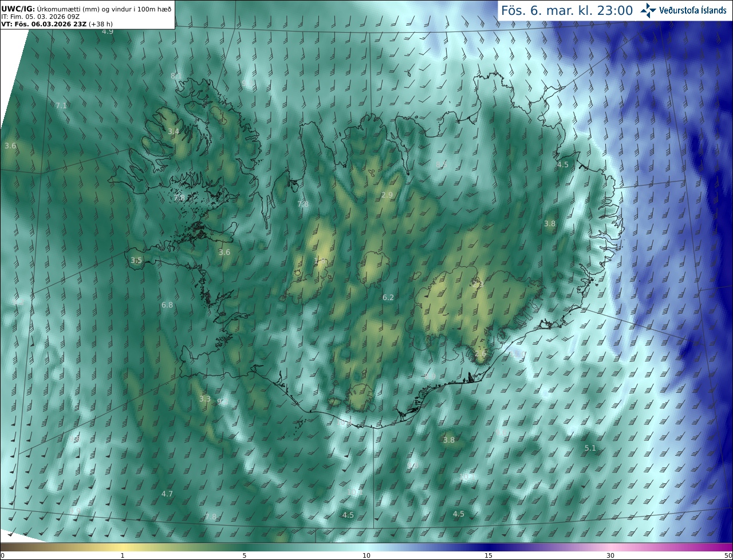Click the color scale tick label 15
The height and width of the screenshot is (560, 733).
pos(488,555)
